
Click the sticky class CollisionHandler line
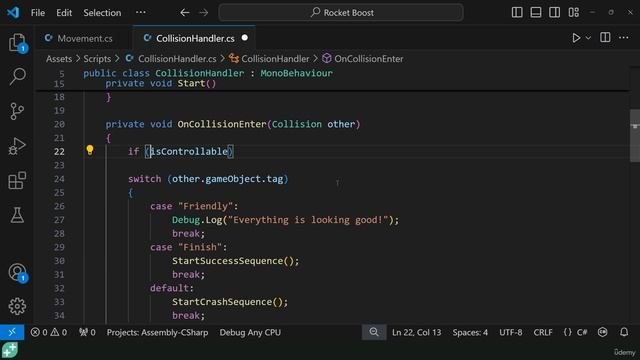(x=208, y=73)
